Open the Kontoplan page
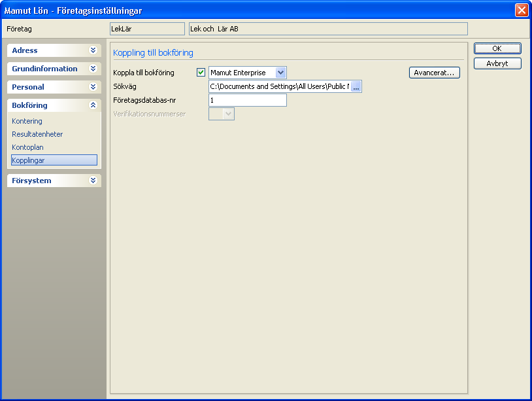Image resolution: width=532 pixels, height=401 pixels. click(x=28, y=147)
